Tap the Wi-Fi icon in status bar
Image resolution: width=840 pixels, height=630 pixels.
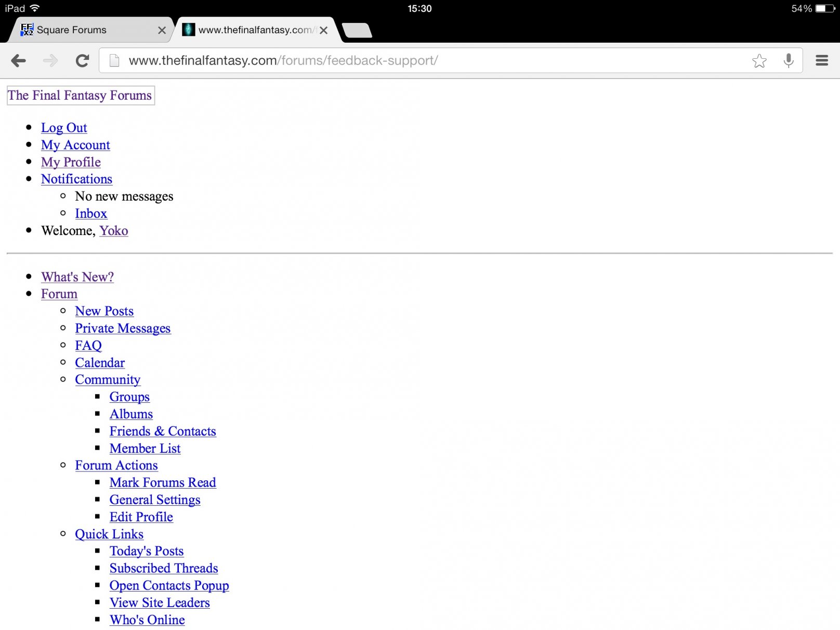(x=35, y=8)
